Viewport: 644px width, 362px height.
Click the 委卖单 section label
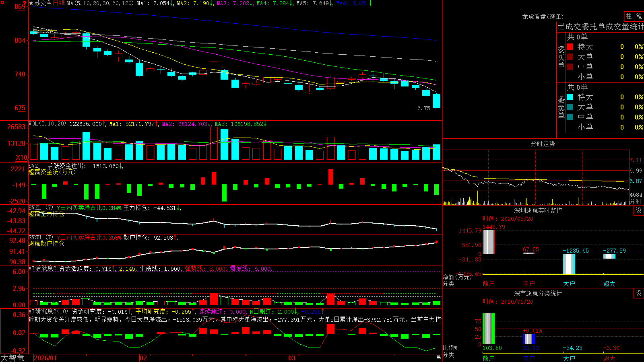click(x=561, y=107)
